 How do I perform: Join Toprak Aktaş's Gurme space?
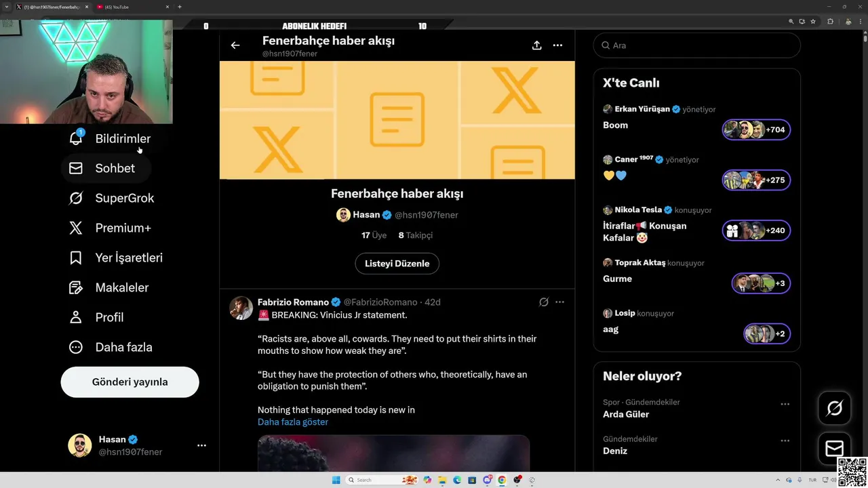tap(761, 283)
